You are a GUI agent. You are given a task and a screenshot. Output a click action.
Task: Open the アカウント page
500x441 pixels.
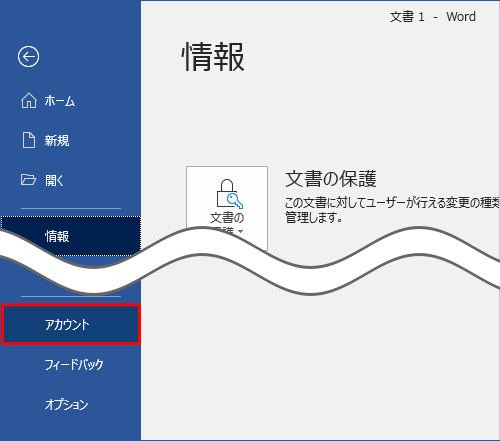coord(70,324)
